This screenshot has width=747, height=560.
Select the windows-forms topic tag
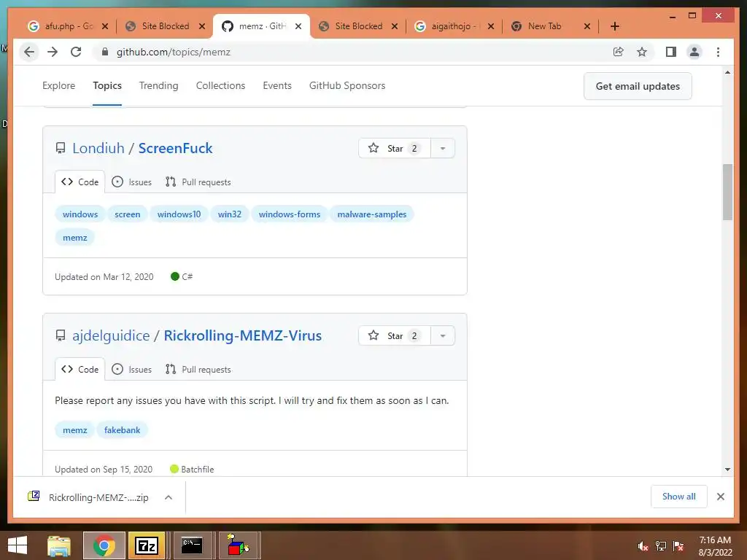coord(290,214)
